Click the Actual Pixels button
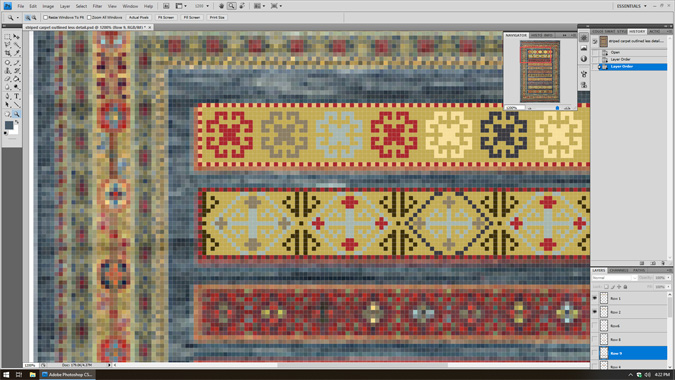The image size is (675, 380). pyautogui.click(x=139, y=18)
